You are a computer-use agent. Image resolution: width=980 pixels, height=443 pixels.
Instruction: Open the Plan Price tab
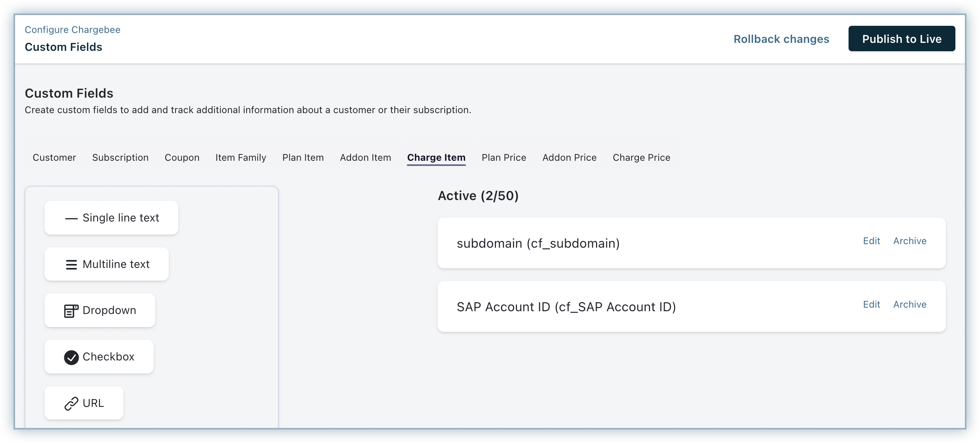(x=504, y=158)
